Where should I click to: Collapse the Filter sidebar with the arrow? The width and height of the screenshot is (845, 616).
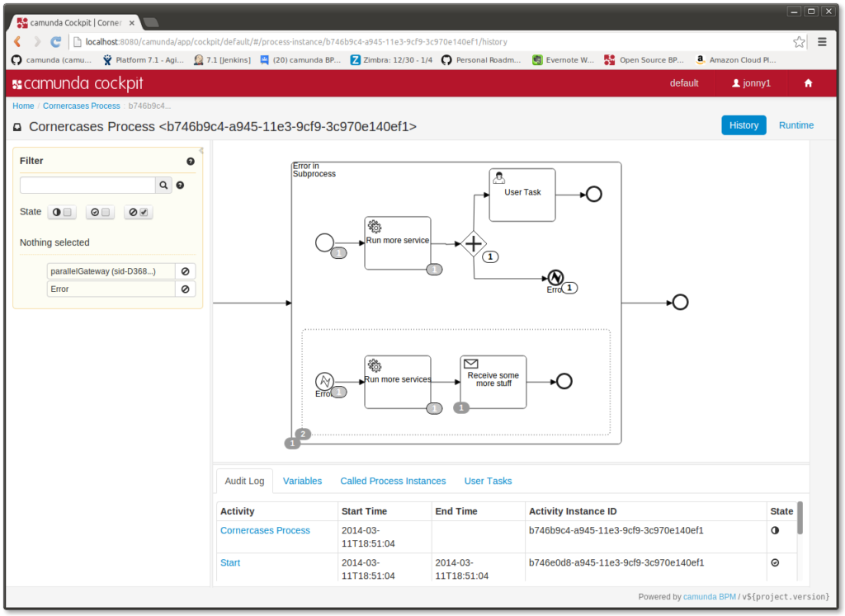[x=201, y=151]
